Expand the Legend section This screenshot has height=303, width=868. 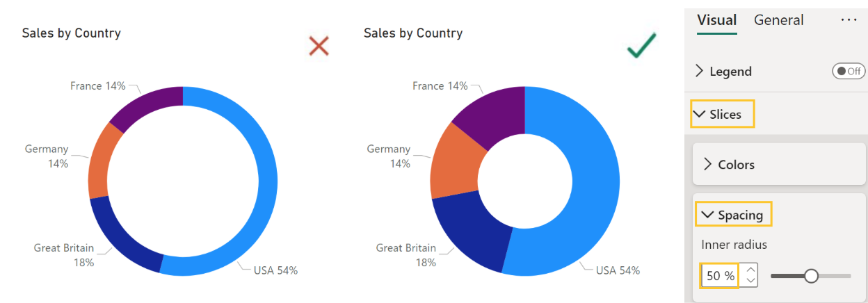[724, 71]
